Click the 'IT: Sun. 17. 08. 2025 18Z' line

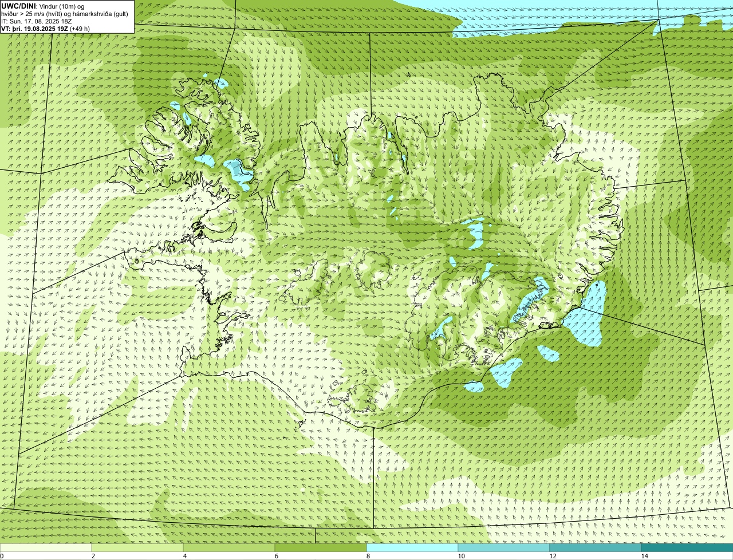click(x=37, y=21)
